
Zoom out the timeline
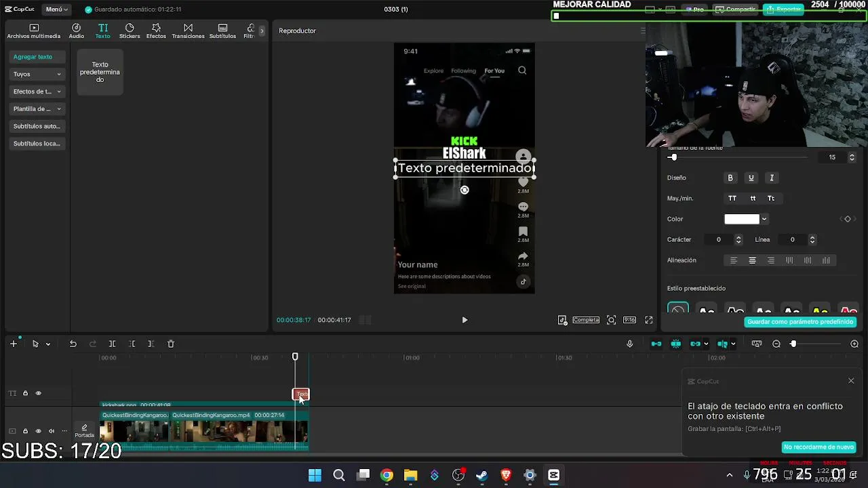pyautogui.click(x=776, y=344)
